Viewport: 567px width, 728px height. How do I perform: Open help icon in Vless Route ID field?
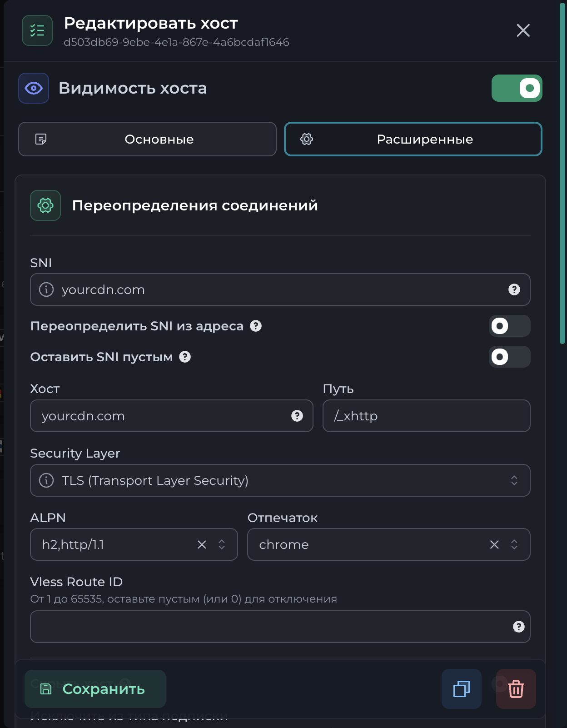518,627
